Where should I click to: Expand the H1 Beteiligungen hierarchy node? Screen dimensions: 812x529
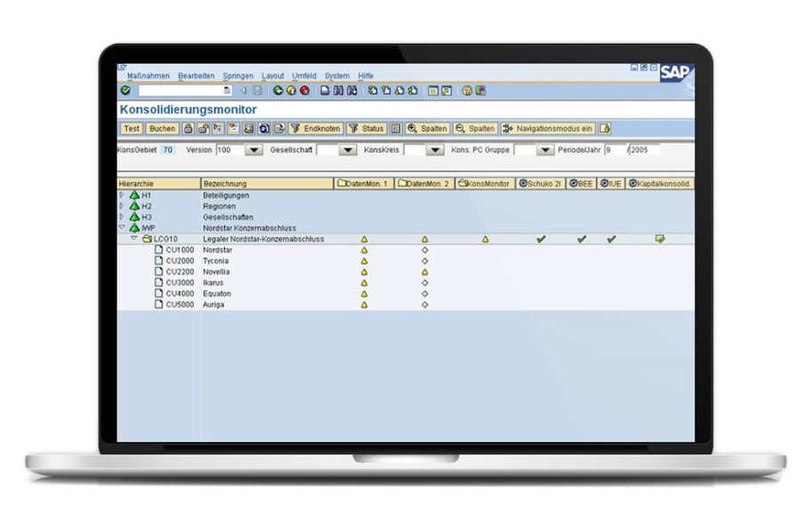(122, 195)
